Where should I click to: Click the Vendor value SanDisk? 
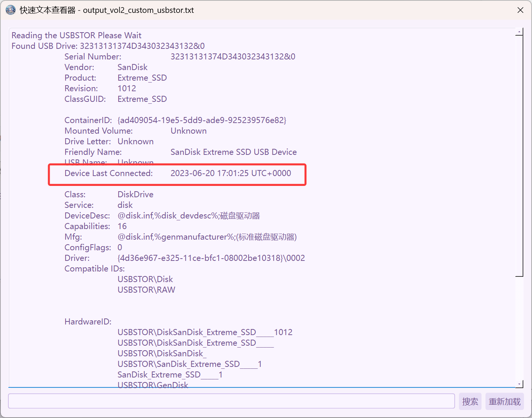(x=133, y=67)
